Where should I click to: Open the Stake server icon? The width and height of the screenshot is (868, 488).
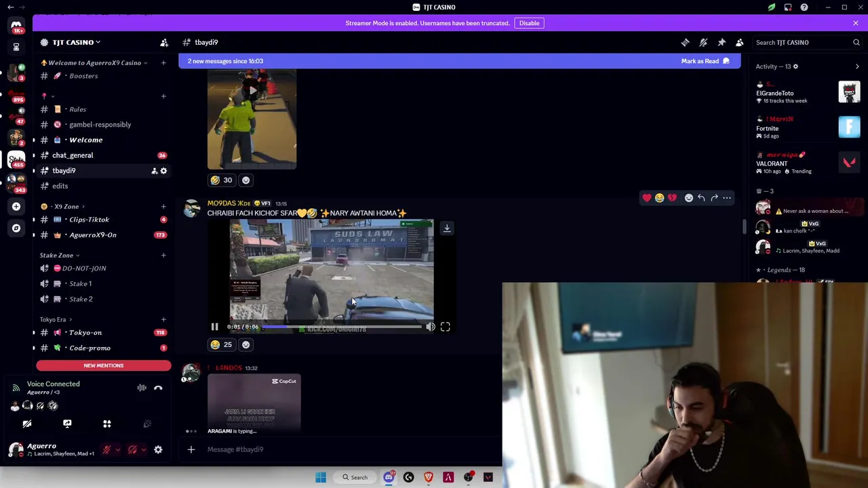point(16,160)
